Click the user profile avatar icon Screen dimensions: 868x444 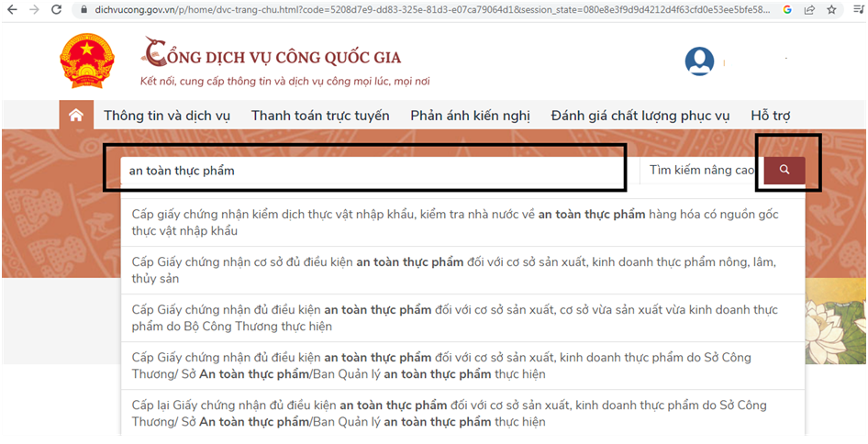coord(699,61)
